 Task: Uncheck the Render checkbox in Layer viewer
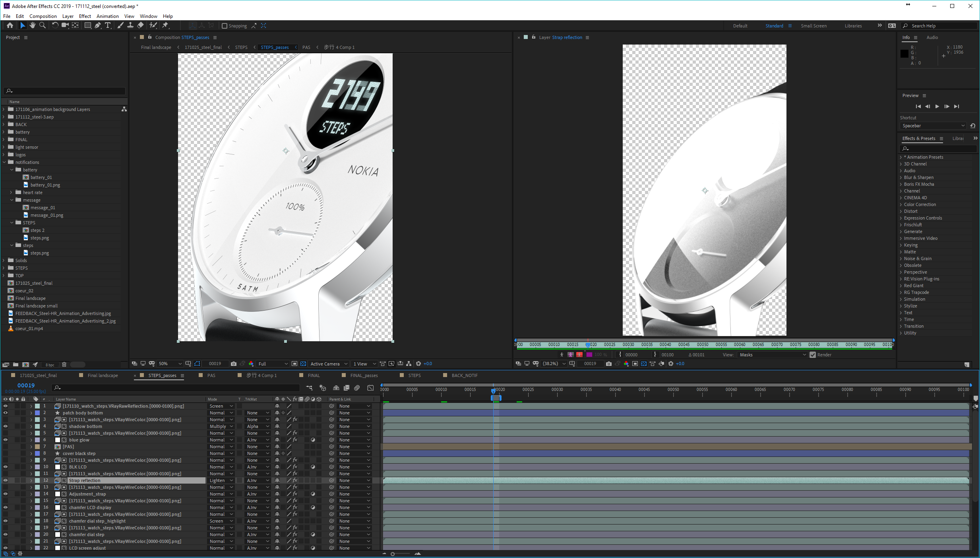point(813,355)
